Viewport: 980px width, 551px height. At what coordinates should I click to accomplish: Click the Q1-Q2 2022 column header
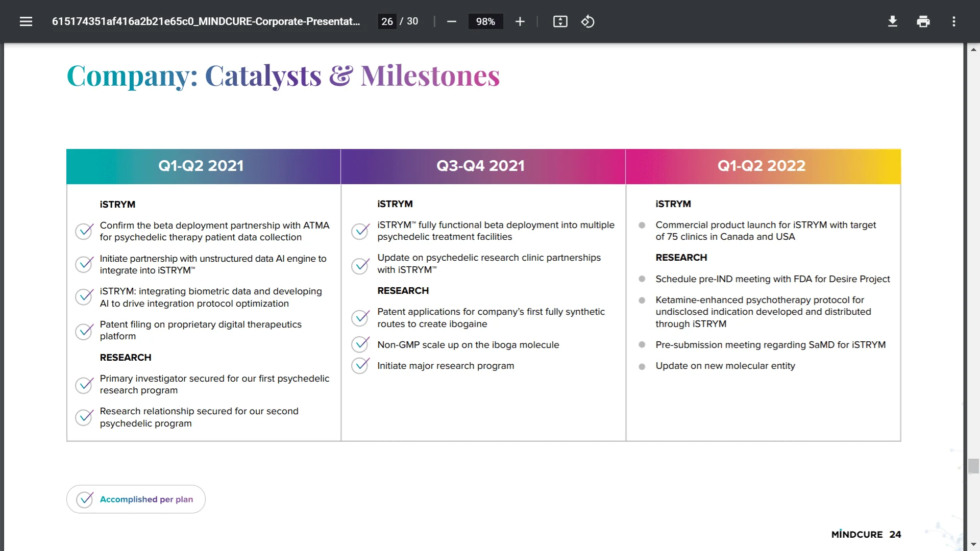click(763, 166)
